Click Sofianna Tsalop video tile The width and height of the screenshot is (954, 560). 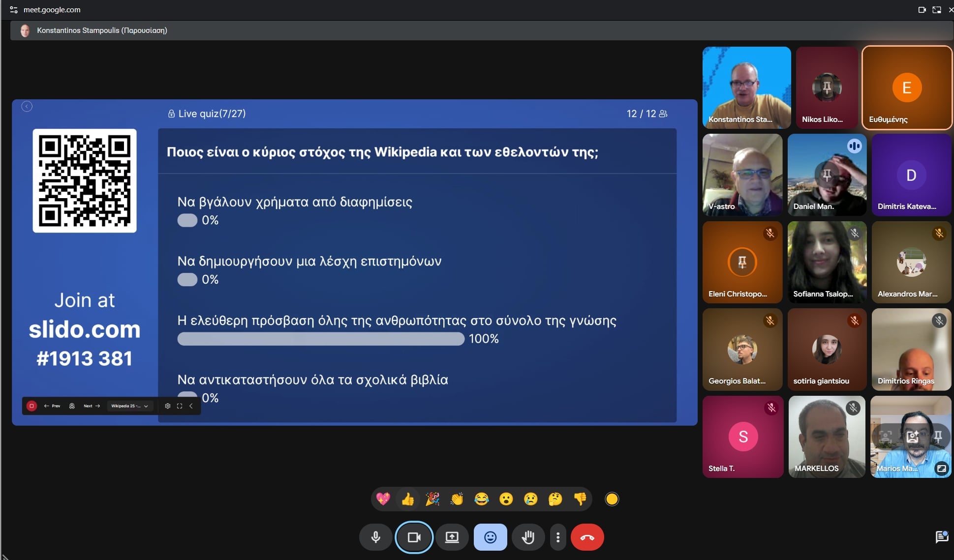click(x=827, y=262)
